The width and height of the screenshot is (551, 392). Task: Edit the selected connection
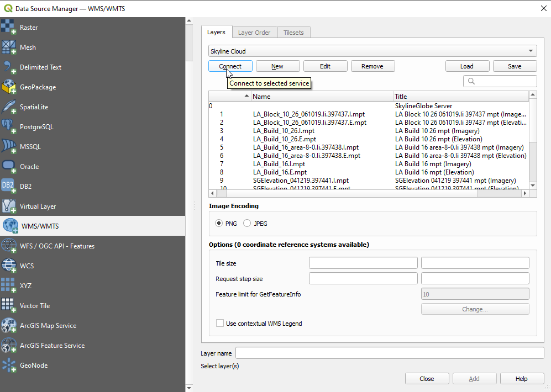(325, 66)
